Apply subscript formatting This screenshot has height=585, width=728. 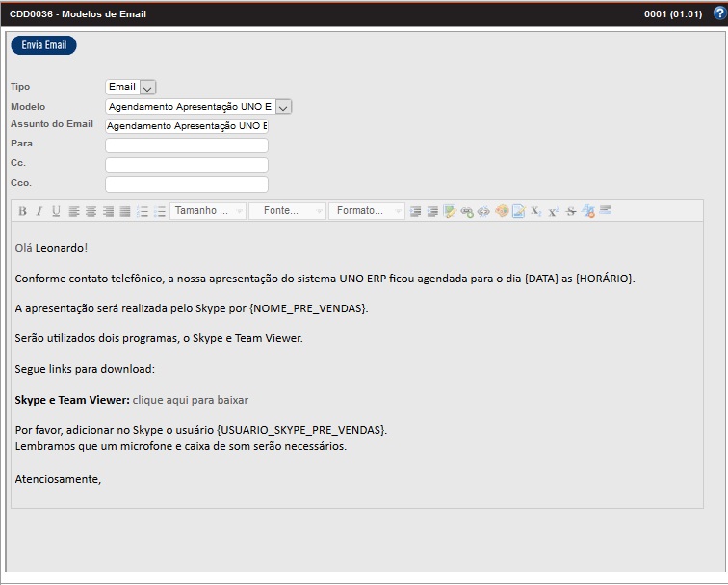click(536, 211)
